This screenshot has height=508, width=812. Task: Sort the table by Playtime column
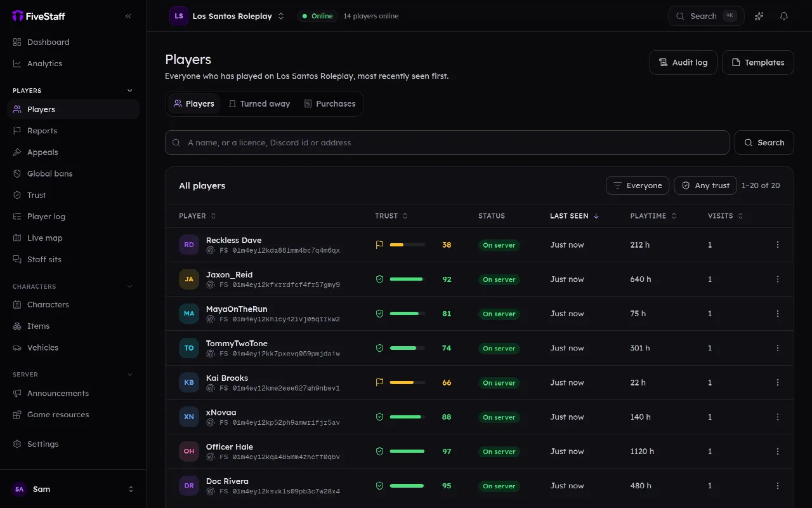click(x=653, y=216)
